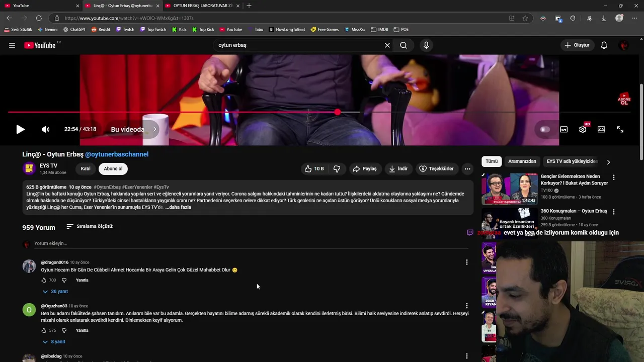The width and height of the screenshot is (644, 362).
Task: Open the YouTube guide hamburger menu
Action: 12,45
